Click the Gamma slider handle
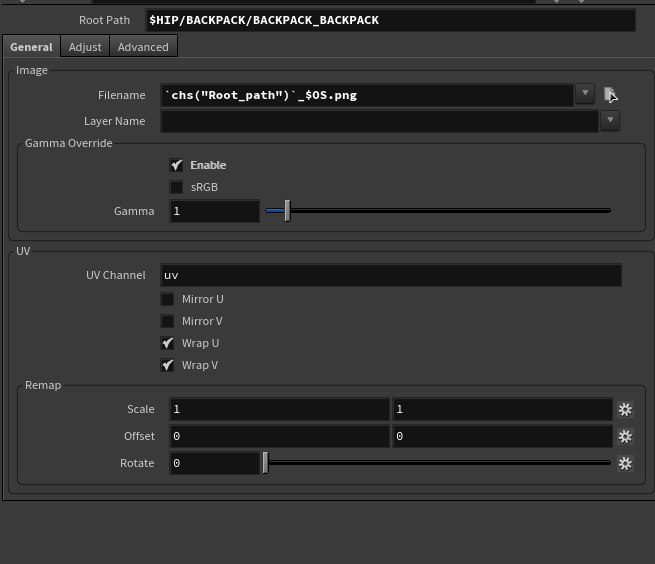The height and width of the screenshot is (564, 655). point(287,211)
